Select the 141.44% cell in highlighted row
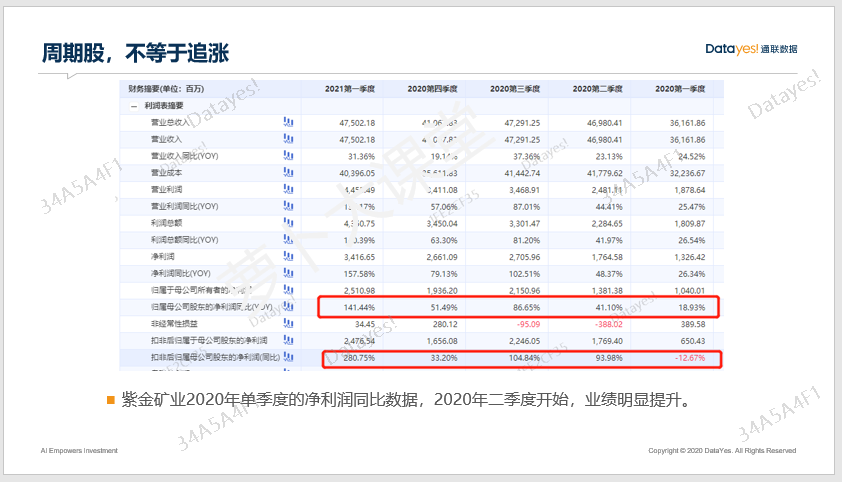 (x=357, y=307)
